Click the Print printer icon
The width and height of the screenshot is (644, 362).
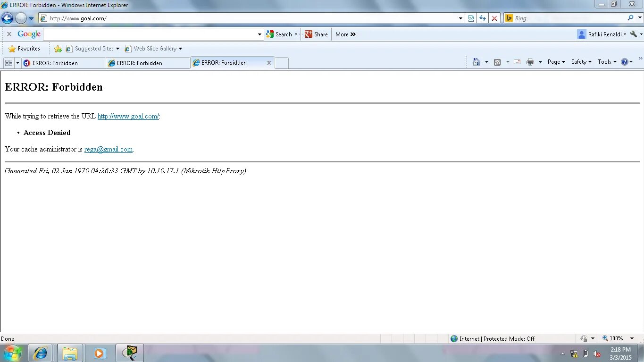click(x=530, y=62)
